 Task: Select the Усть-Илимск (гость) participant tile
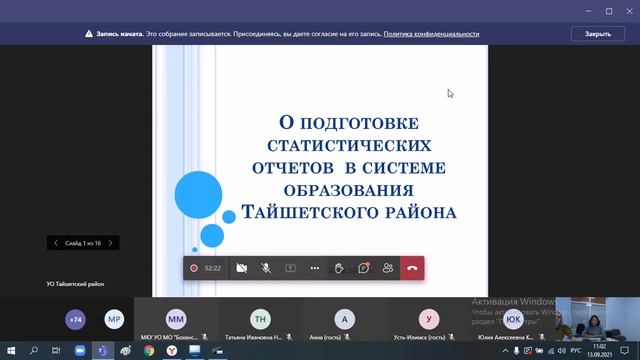tap(429, 320)
